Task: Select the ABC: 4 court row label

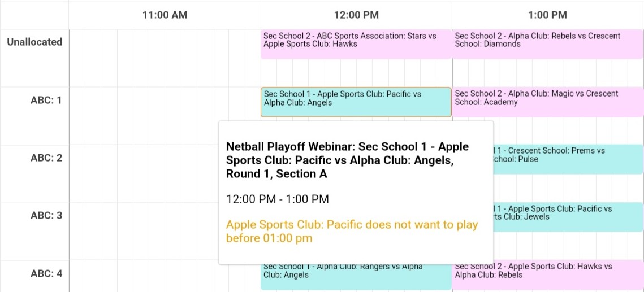Action: pos(46,273)
